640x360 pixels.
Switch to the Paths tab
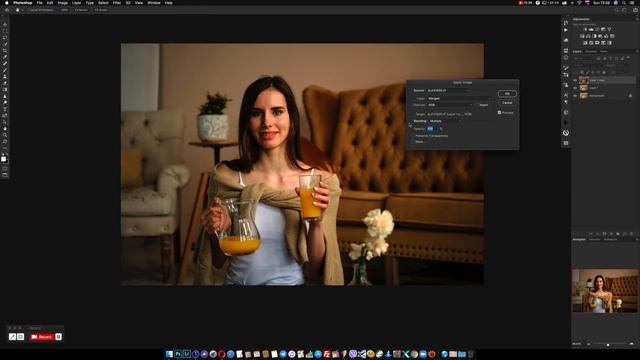coord(604,51)
